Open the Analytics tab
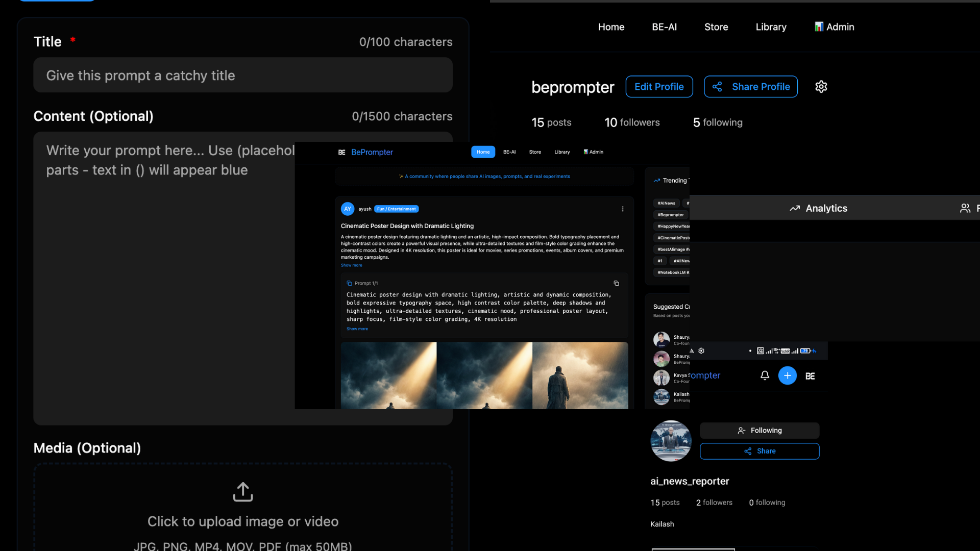 tap(818, 208)
